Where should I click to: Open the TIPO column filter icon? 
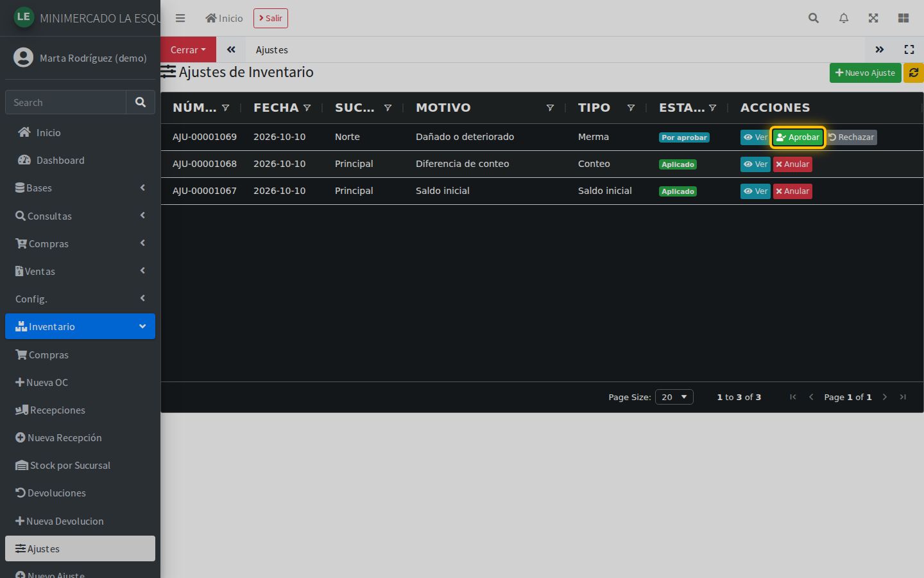tap(631, 108)
